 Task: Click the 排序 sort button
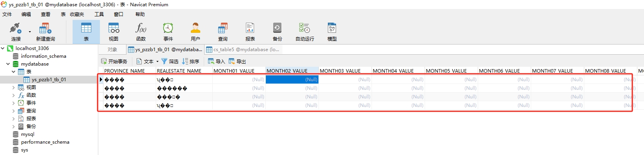190,61
